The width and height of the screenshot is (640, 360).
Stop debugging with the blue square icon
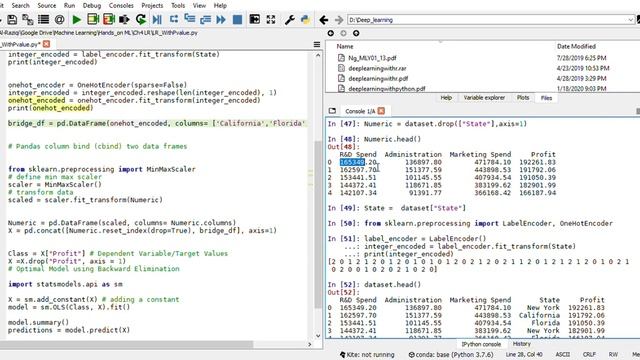pyautogui.click(x=237, y=20)
